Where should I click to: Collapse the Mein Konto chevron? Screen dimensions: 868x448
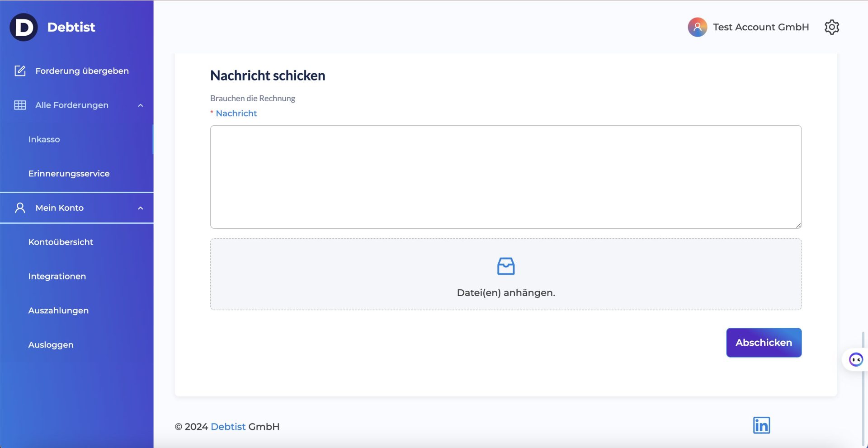(x=141, y=208)
